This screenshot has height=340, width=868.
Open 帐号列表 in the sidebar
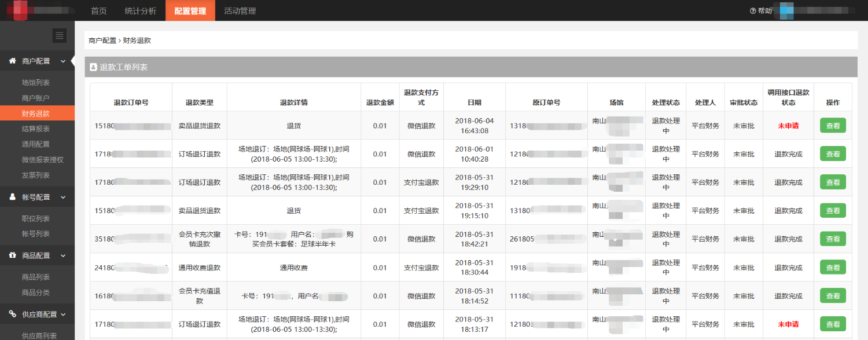36,234
